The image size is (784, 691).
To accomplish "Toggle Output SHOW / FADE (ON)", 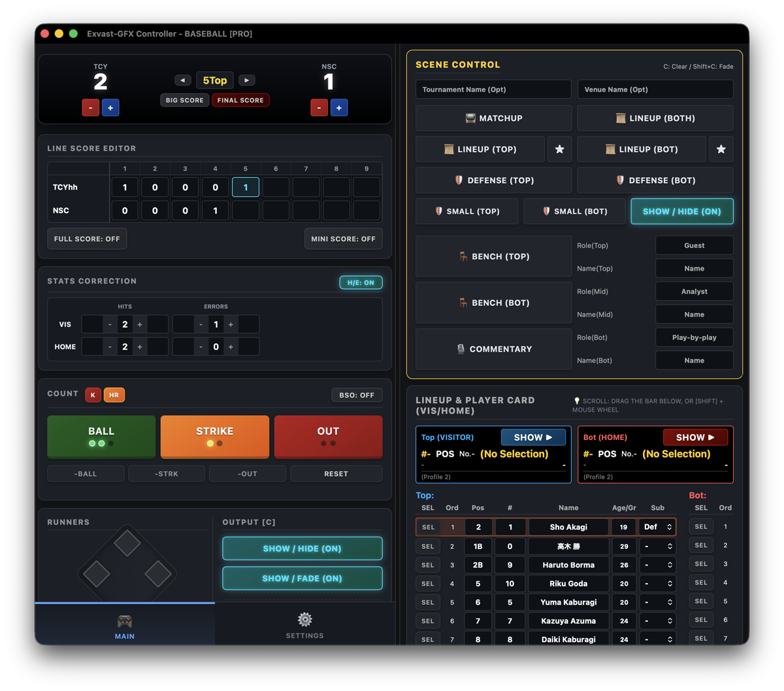I will coord(302,579).
